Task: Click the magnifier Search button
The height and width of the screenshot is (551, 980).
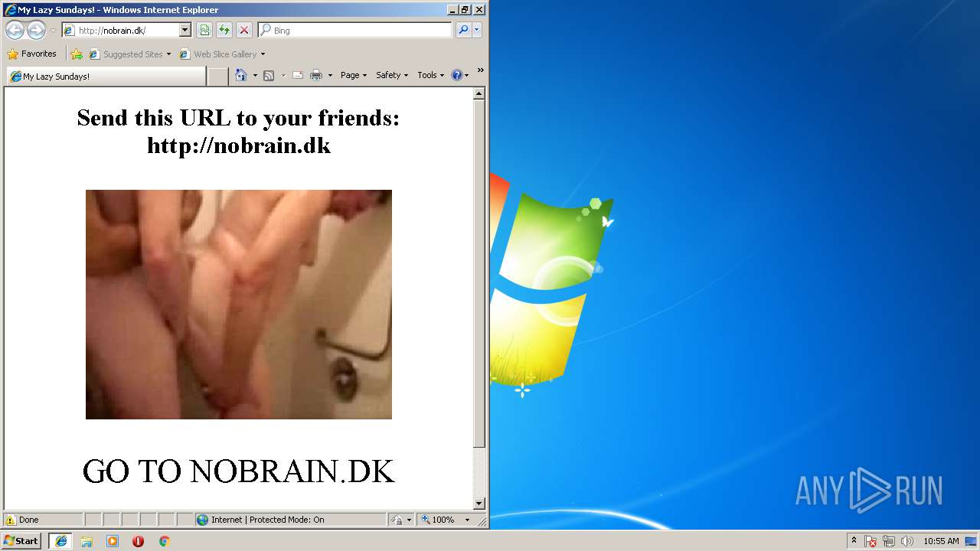Action: click(x=463, y=30)
